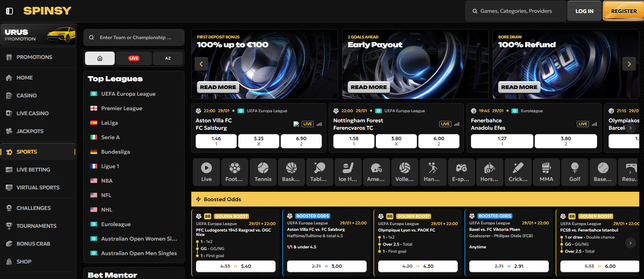Viewport: 644px width, 279px height.
Task: Collapse the sidebar with the panel icon
Action: pyautogui.click(x=9, y=11)
